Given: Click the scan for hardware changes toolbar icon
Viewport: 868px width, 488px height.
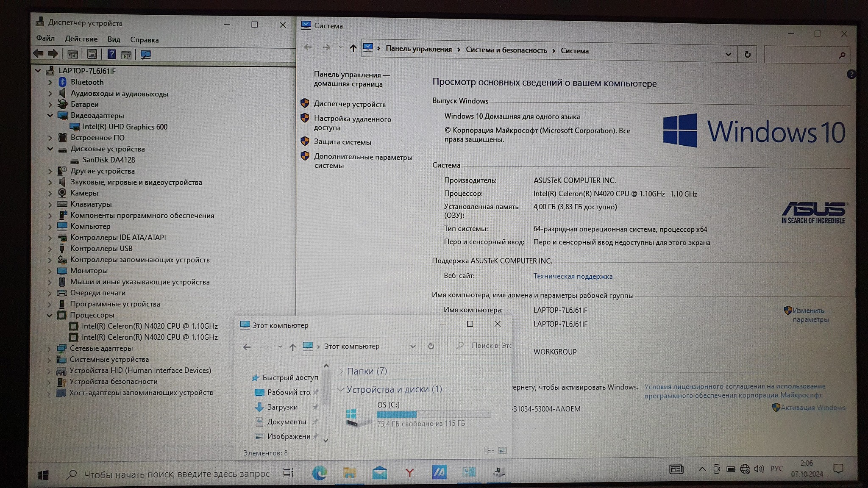Looking at the screenshot, I should coord(145,55).
